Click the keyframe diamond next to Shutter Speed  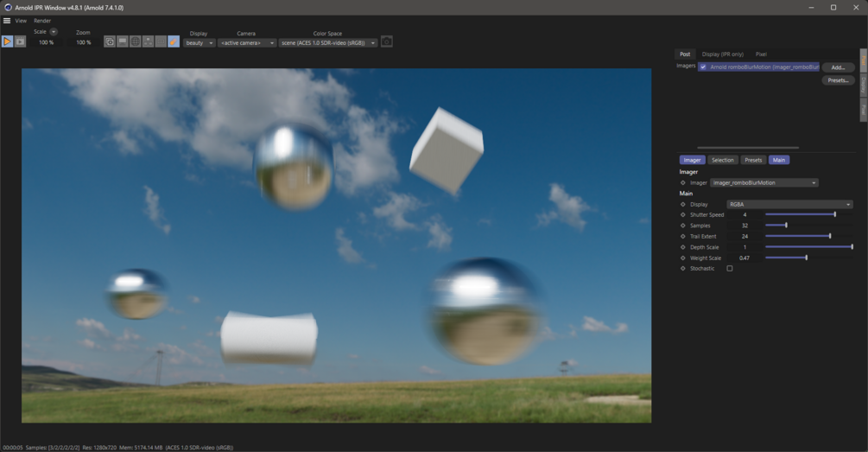pyautogui.click(x=682, y=214)
